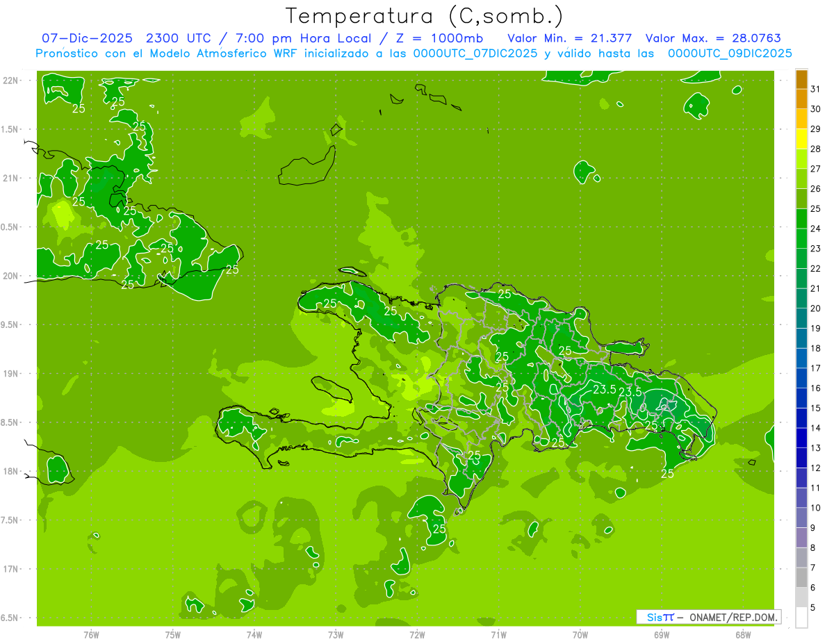The image size is (834, 644).
Task: Click the legend value label '14'
Action: pos(815,428)
